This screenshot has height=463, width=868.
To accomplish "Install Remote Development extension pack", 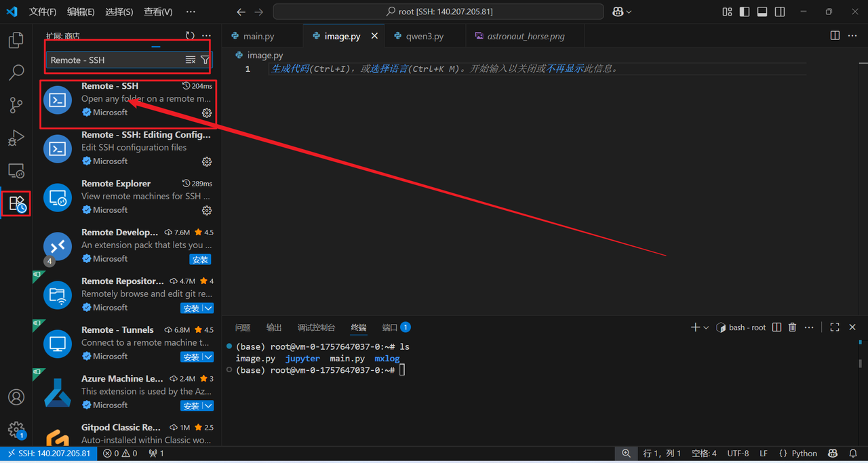I will [200, 260].
